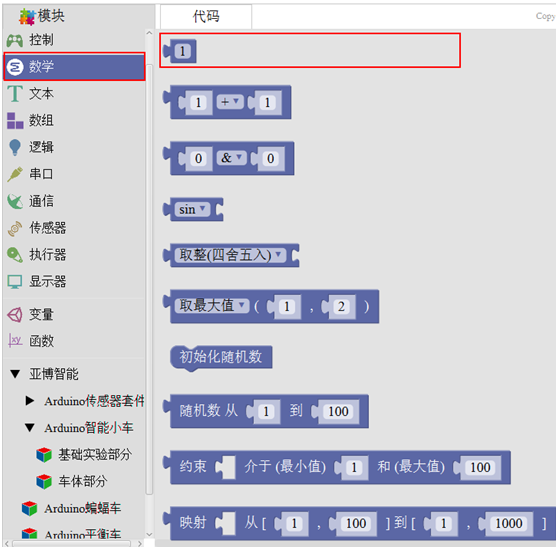Open the 控制 category gamepad icon
The image size is (558, 549).
(x=15, y=41)
